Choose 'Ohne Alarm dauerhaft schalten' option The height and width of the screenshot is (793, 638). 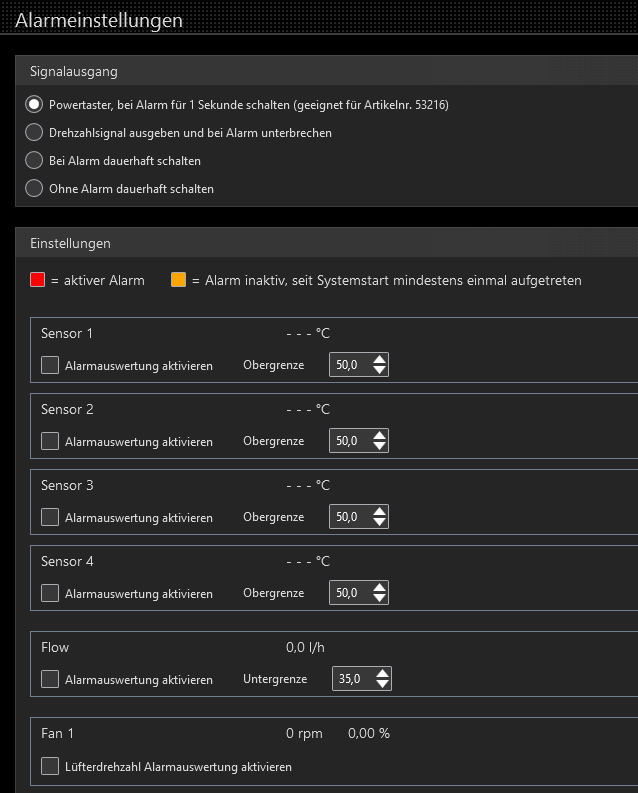point(34,188)
